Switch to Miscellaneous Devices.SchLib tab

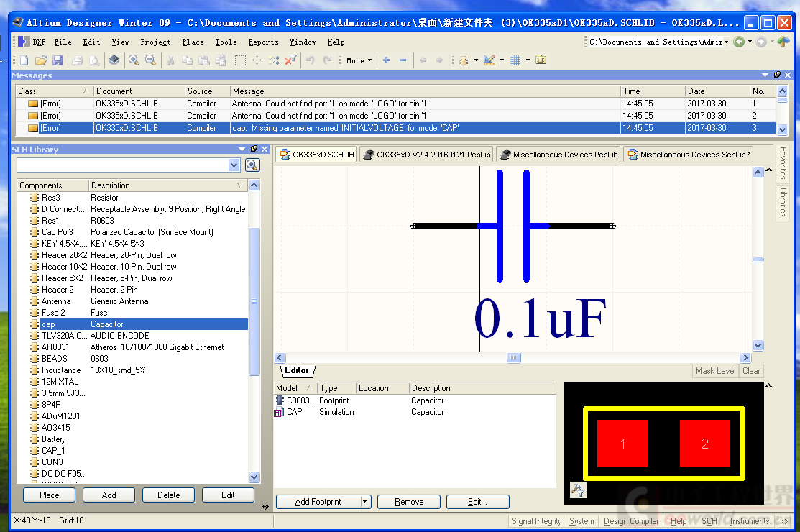(x=689, y=155)
